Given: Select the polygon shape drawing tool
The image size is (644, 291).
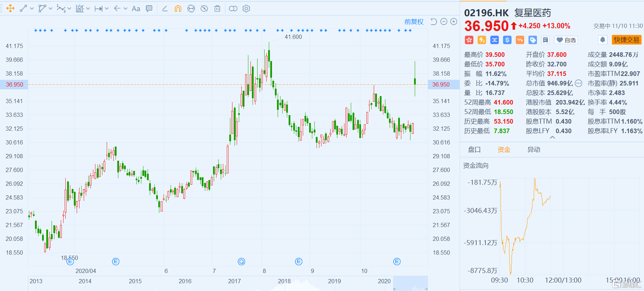Looking at the screenshot, I should (42, 8).
